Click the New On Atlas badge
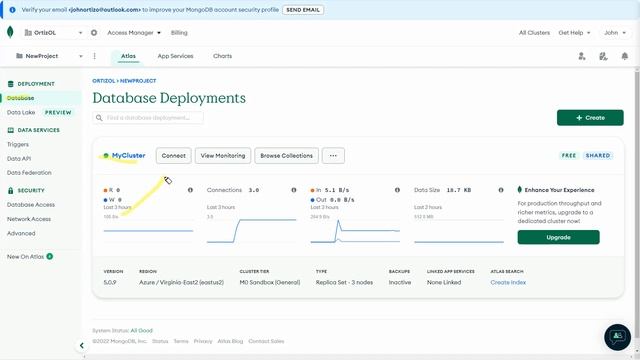 coord(49,256)
